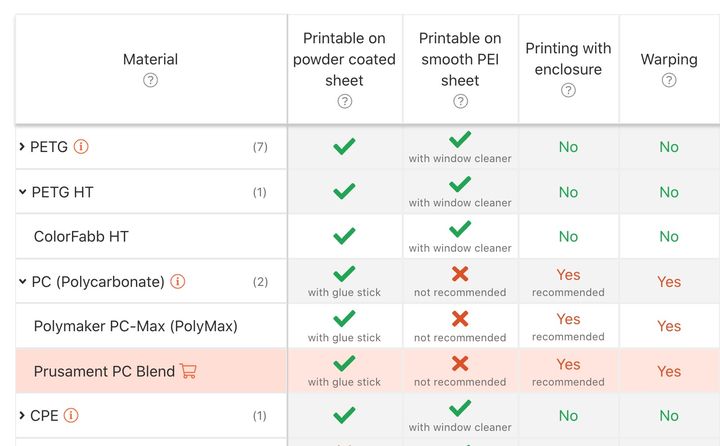The width and height of the screenshot is (720, 446).
Task: Collapse the PC (Polycarbonate) group
Action: 22,282
